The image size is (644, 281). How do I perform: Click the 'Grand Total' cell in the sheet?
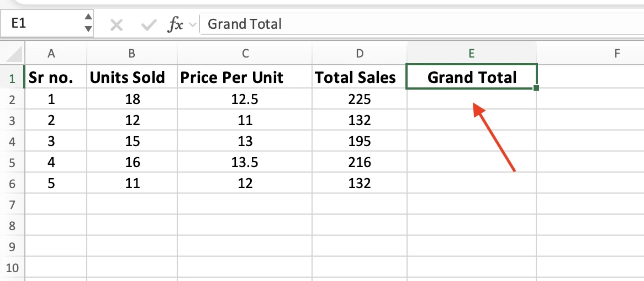[472, 77]
